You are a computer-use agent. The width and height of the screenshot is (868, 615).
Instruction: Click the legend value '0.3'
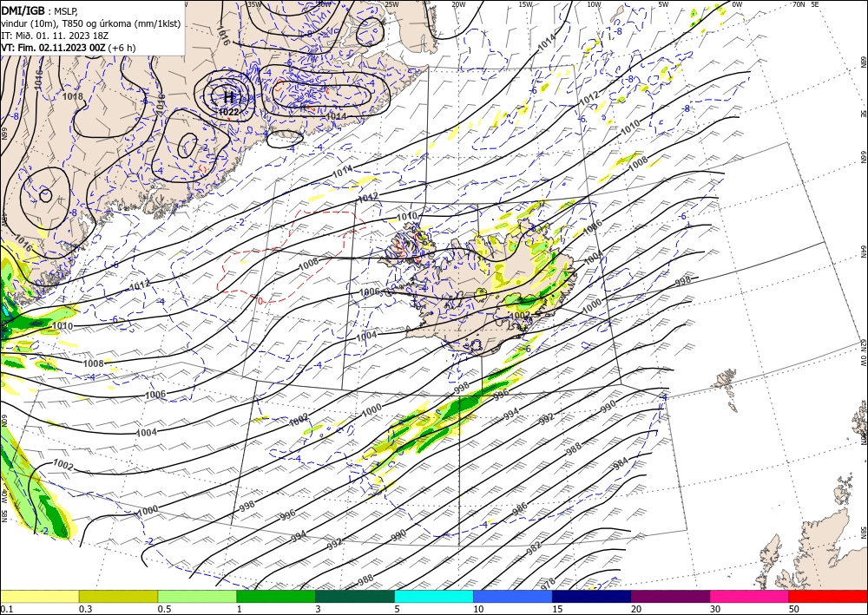pos(85,609)
